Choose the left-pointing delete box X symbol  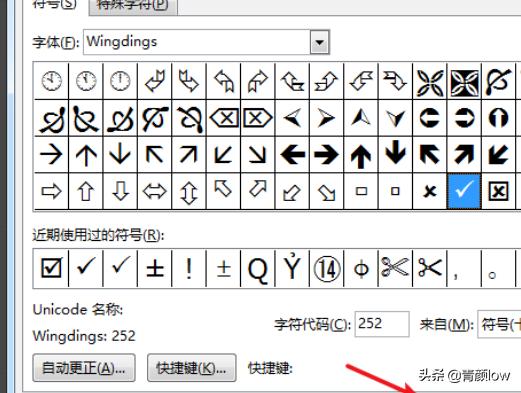tap(223, 118)
